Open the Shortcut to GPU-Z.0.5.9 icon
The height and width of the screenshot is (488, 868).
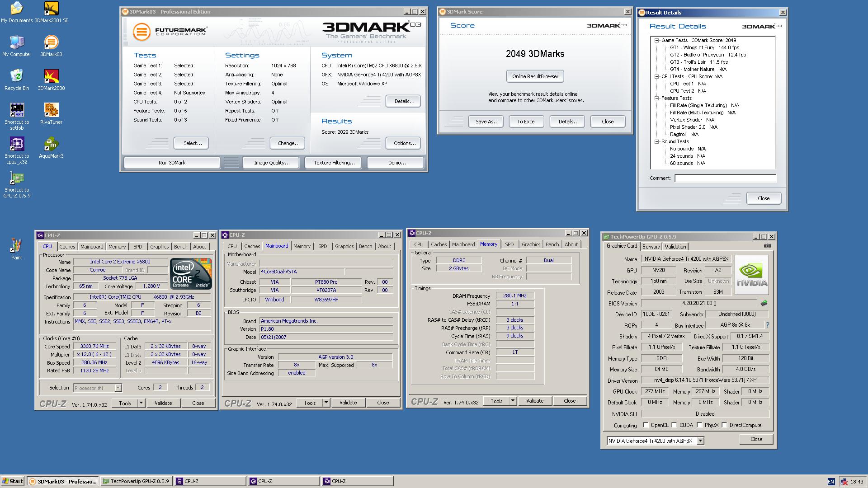tap(17, 184)
